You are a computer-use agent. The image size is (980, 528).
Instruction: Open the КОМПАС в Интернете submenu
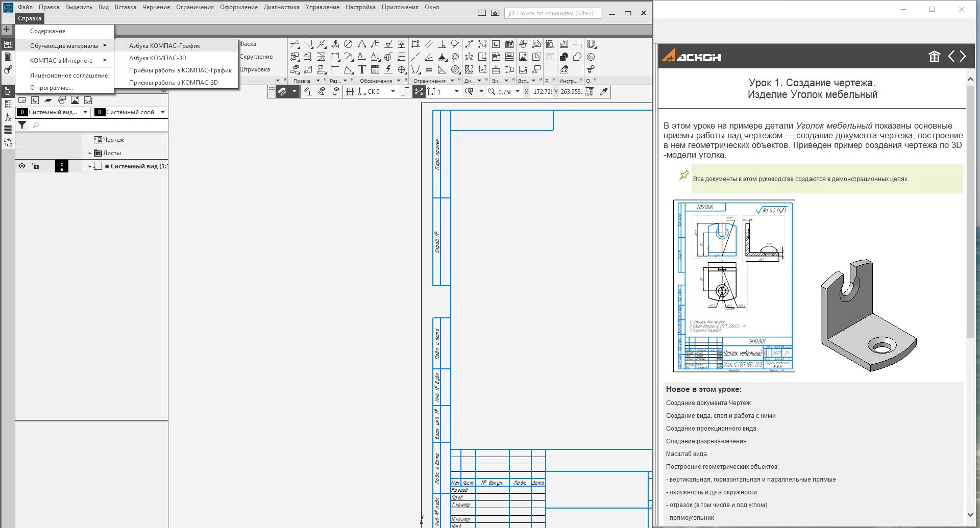pyautogui.click(x=64, y=60)
